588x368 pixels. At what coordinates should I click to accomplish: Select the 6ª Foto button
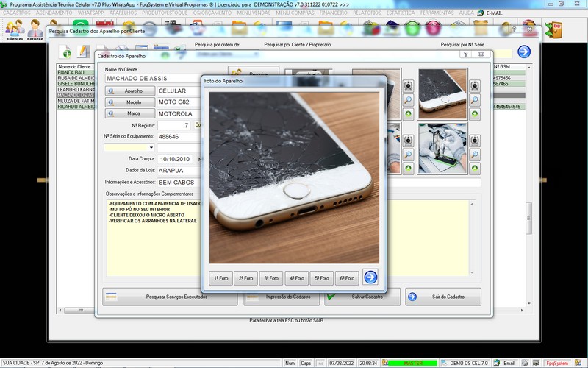[346, 278]
